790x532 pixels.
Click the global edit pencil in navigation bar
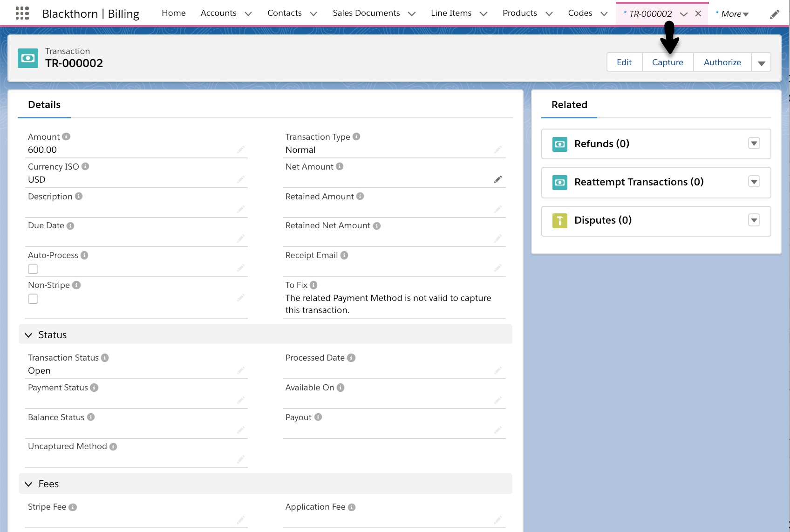774,14
